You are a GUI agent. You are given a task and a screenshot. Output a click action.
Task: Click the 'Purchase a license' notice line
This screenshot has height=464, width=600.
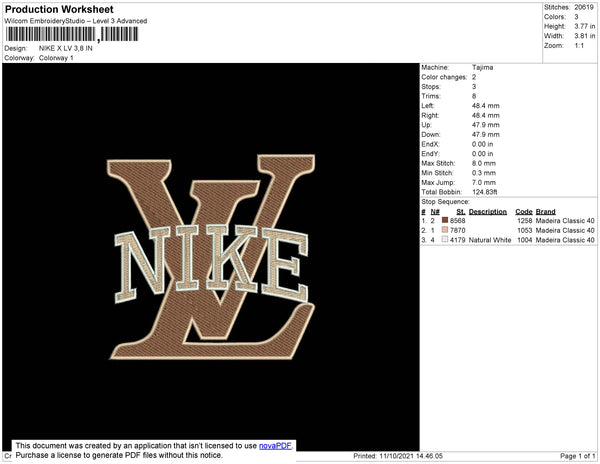[x=119, y=455]
